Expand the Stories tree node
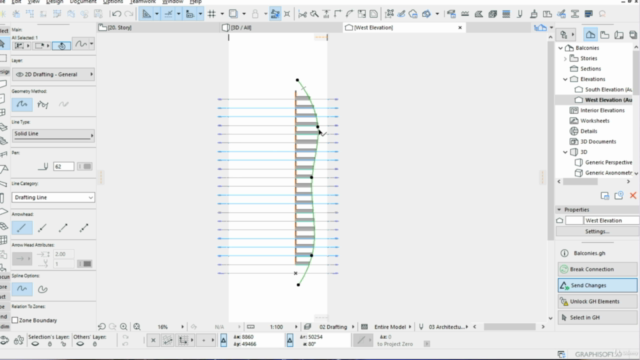The image size is (640, 360). pos(565,59)
